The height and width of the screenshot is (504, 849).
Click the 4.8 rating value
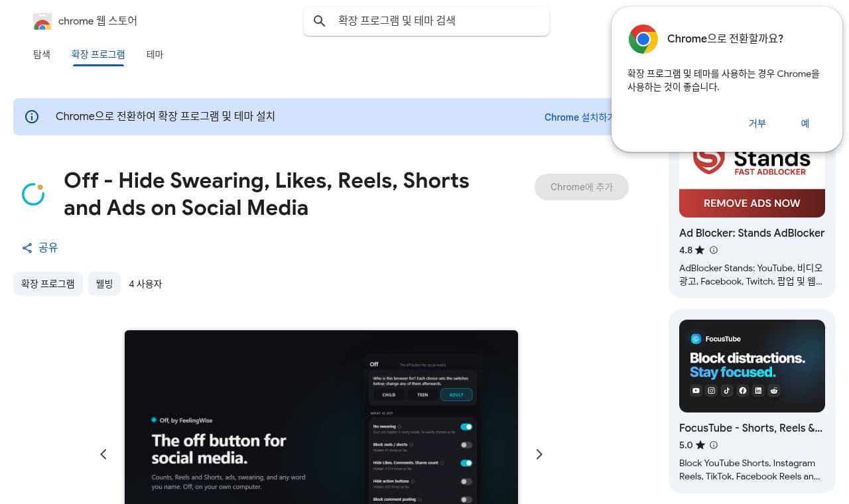(686, 250)
